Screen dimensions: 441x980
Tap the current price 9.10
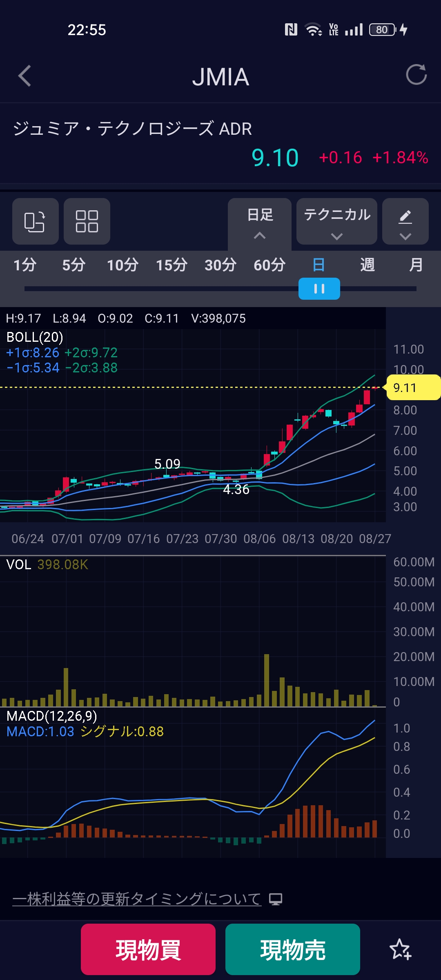(x=275, y=158)
